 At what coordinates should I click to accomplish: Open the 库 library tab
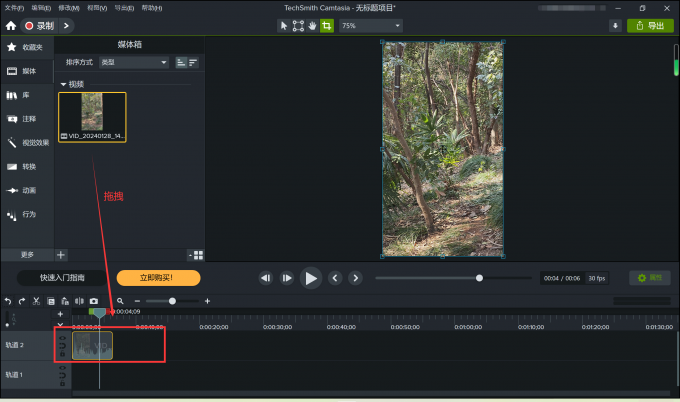[x=27, y=95]
